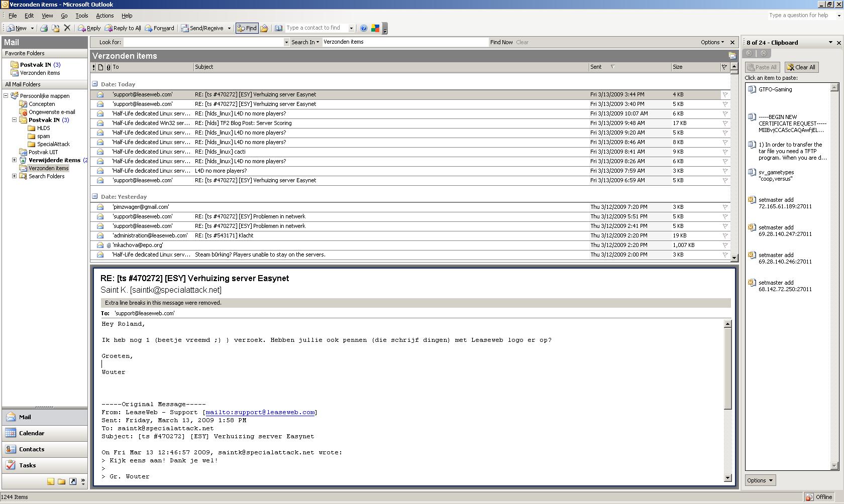Click the Folder List icon at bottom
This screenshot has height=504, width=844.
(x=61, y=481)
